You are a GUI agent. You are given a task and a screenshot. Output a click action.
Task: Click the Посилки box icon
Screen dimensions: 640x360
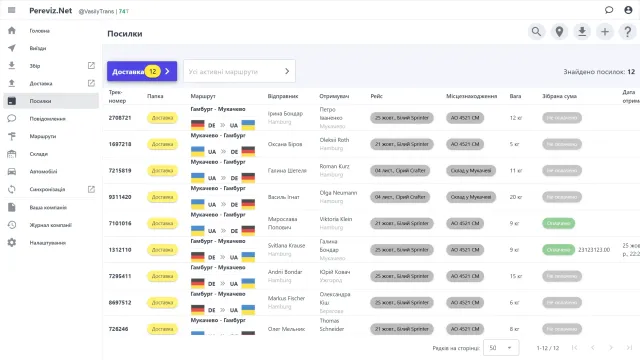click(x=12, y=101)
